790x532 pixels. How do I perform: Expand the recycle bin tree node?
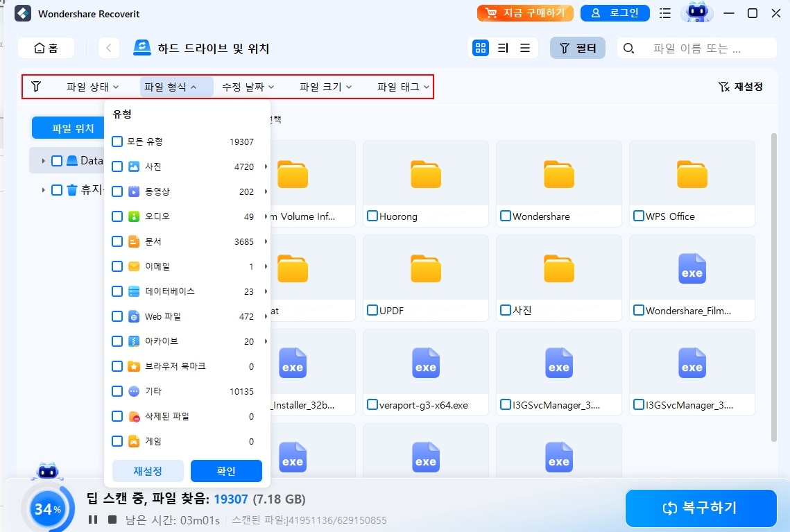tap(43, 190)
